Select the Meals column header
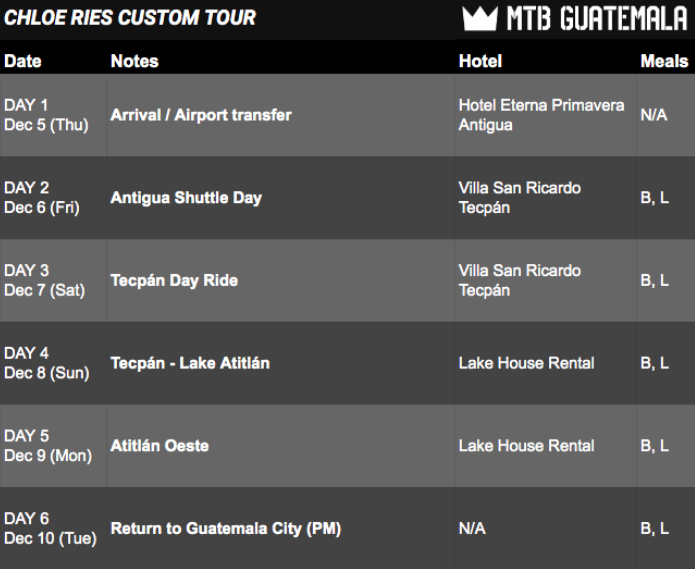This screenshot has height=569, width=695. 664,61
